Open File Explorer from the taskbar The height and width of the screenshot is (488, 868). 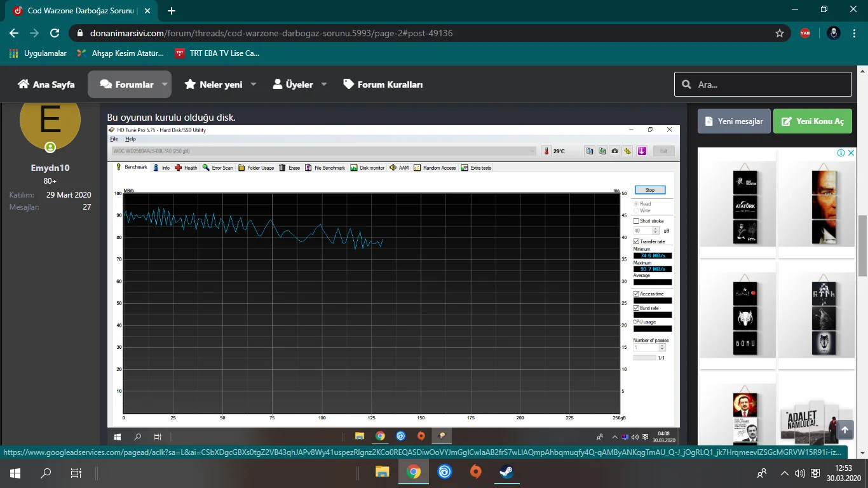tap(382, 472)
